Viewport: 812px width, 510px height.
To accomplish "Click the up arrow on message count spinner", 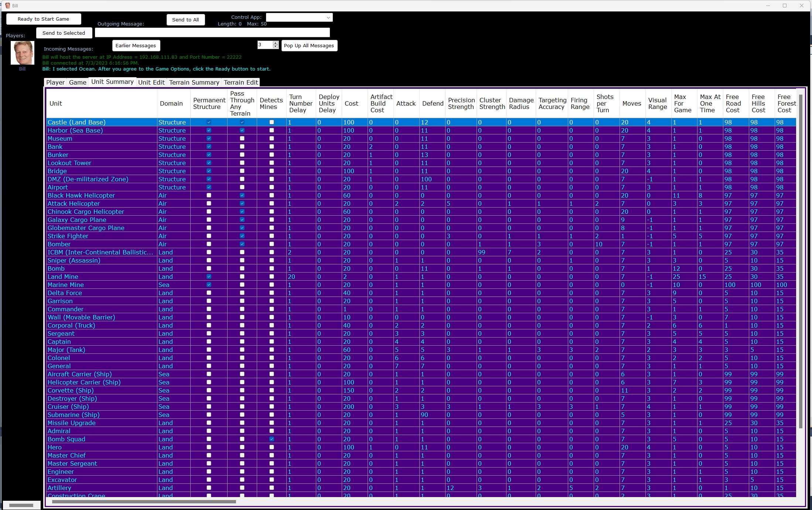I will click(276, 43).
